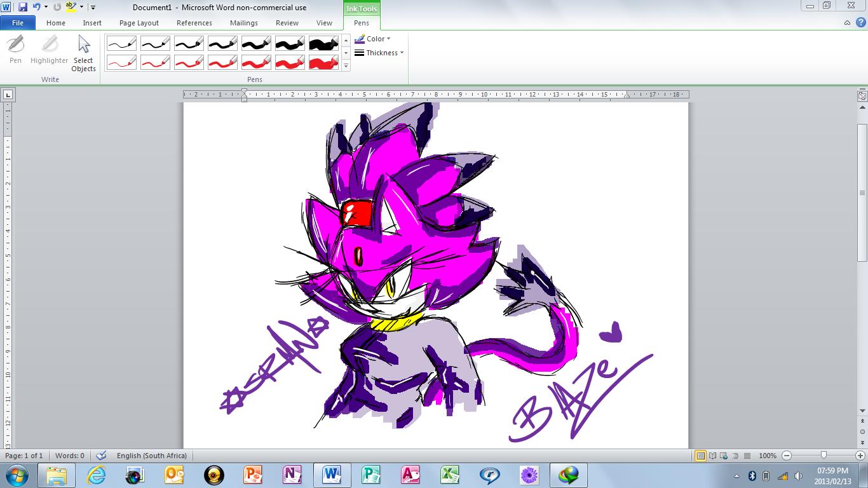The width and height of the screenshot is (868, 488).
Task: Click the vertical scrollbar thumb
Action: [862, 193]
